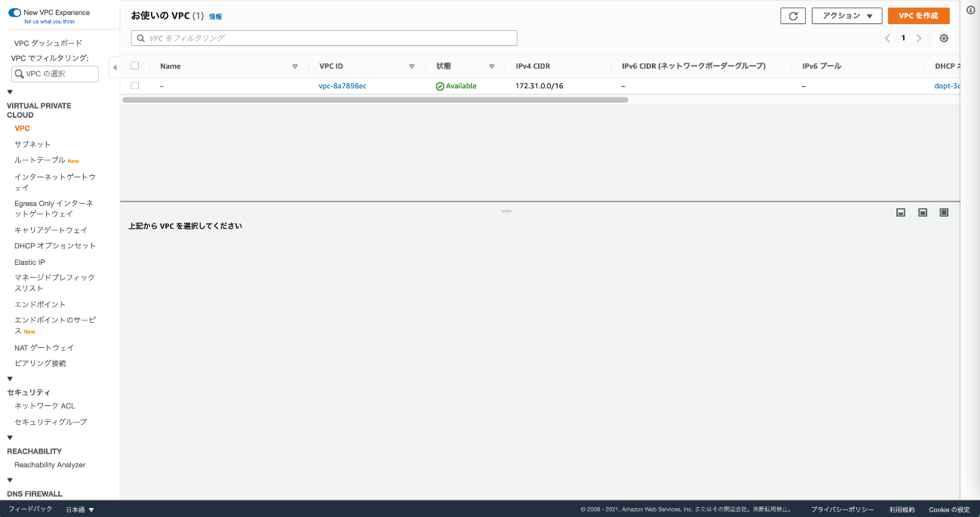Viewport: 980px width, 517px height.
Task: Set the details pane to half height
Action: coord(922,213)
